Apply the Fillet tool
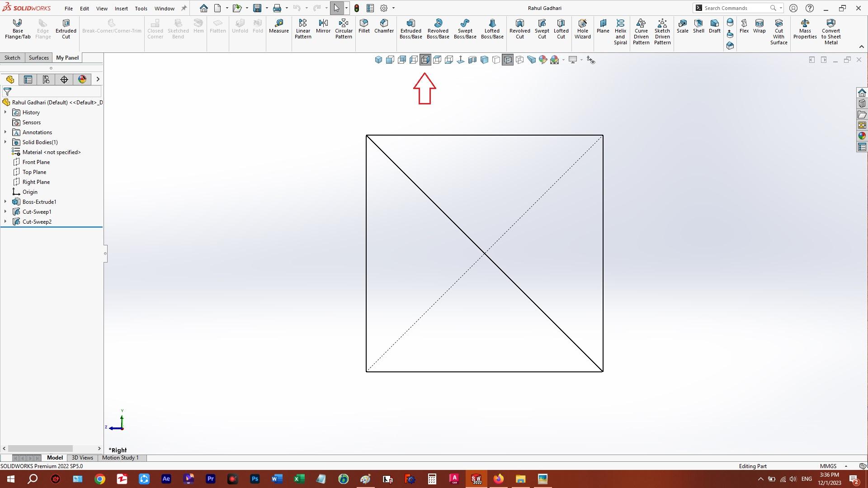Screen dimensions: 868x488 tap(364, 26)
